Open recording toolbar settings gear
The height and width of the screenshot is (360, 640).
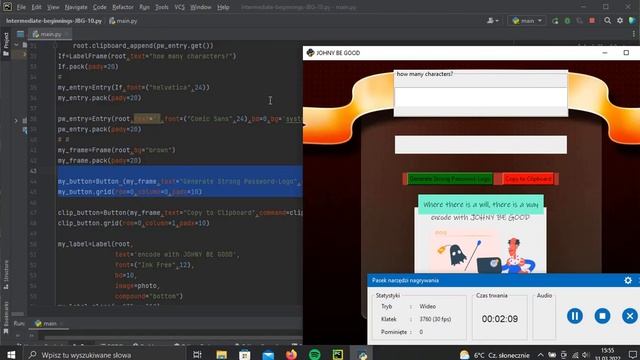[628, 280]
